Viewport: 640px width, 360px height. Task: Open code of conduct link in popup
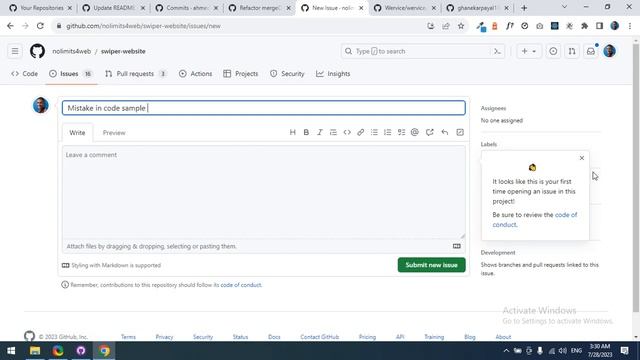(535, 220)
